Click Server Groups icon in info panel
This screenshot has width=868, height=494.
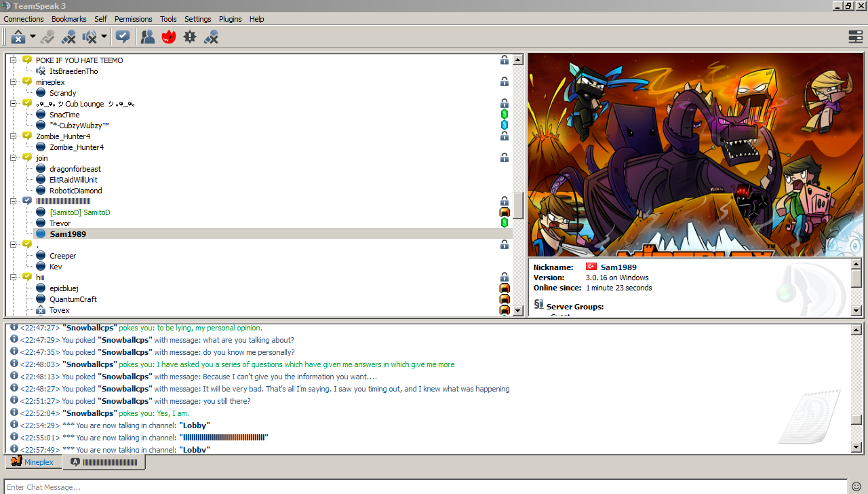(x=538, y=305)
